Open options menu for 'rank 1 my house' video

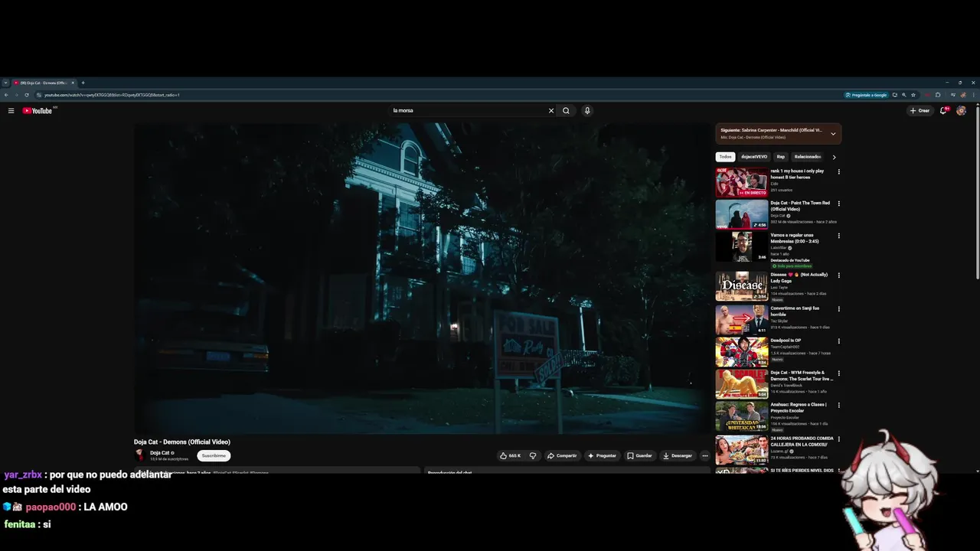click(x=838, y=171)
